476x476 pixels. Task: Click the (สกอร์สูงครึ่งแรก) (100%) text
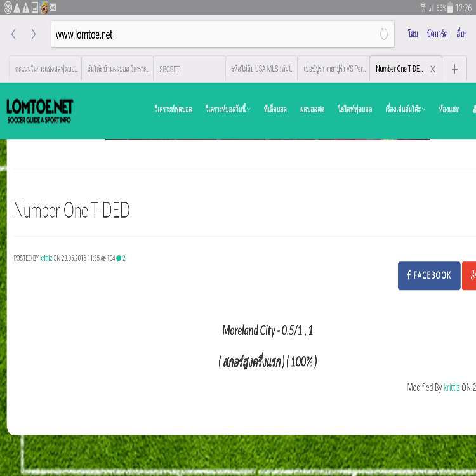pyautogui.click(x=267, y=361)
